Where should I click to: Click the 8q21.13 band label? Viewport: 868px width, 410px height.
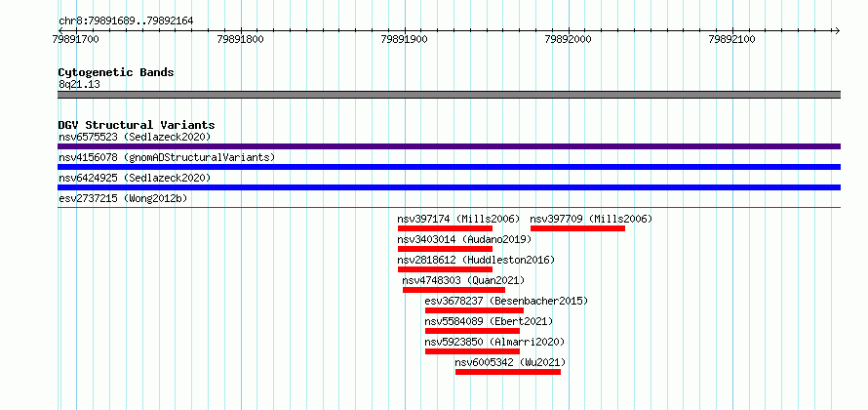[x=79, y=85]
